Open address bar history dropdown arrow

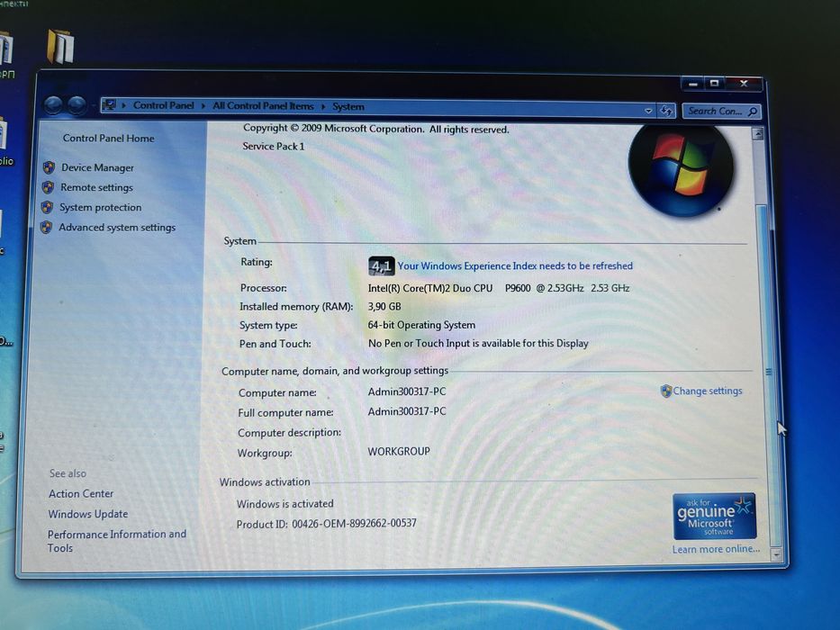[x=648, y=111]
